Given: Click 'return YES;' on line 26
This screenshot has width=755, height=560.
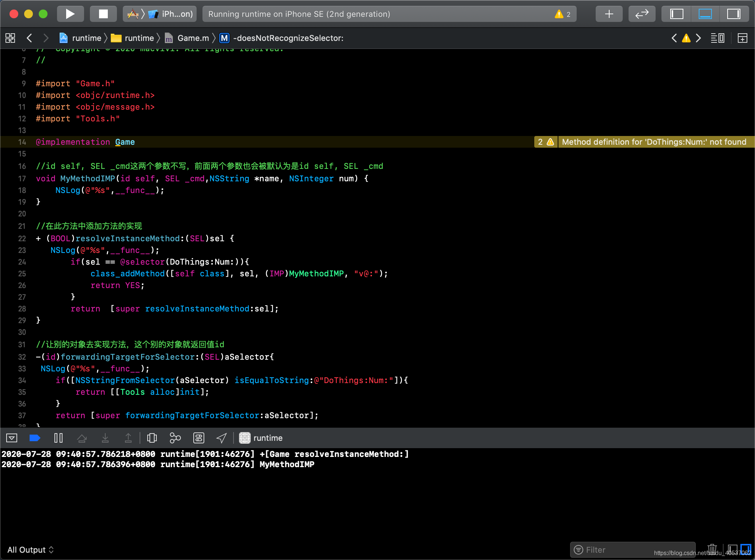Looking at the screenshot, I should click(x=117, y=285).
